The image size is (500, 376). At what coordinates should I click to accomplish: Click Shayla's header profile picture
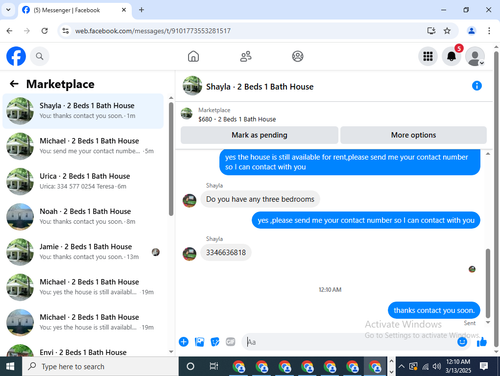[x=192, y=86]
